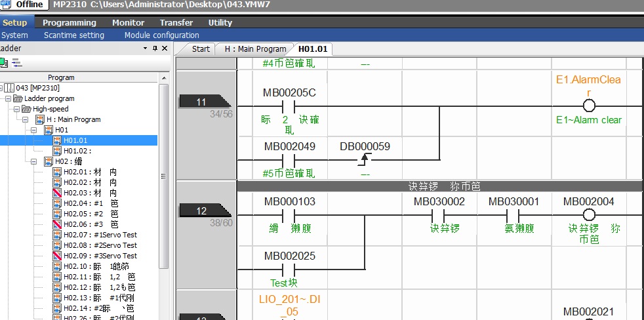
Task: Click the pin icon on Ladder panel
Action: (155, 49)
